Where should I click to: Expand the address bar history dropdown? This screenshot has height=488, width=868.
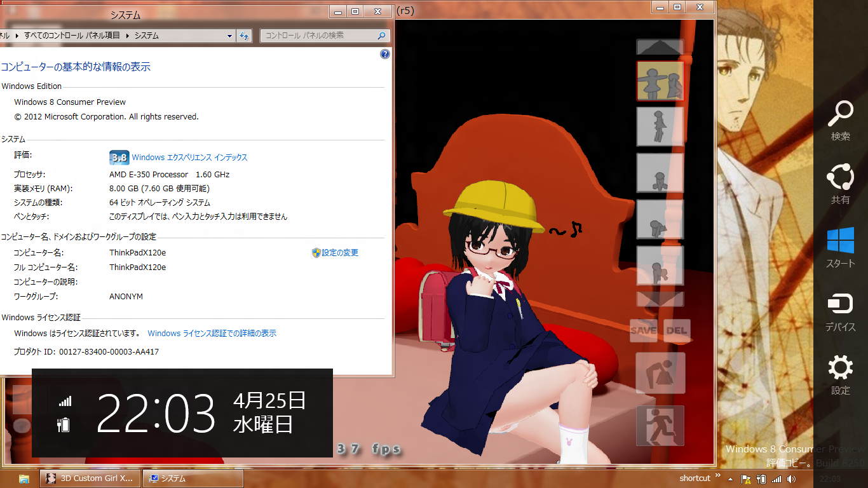[230, 36]
